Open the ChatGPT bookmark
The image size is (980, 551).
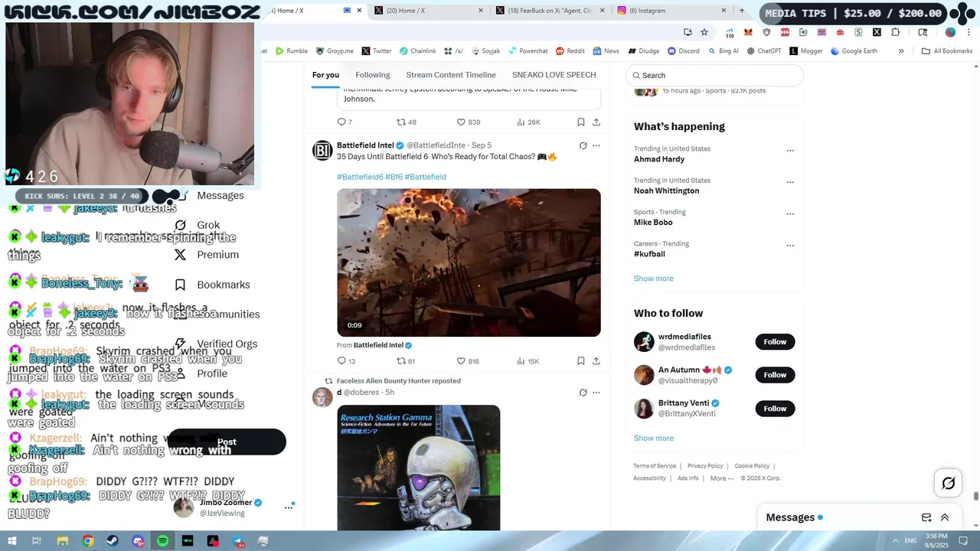(x=763, y=51)
